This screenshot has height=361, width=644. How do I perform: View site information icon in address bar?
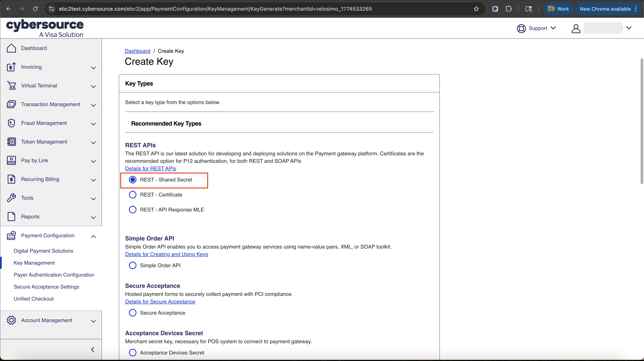(x=51, y=9)
